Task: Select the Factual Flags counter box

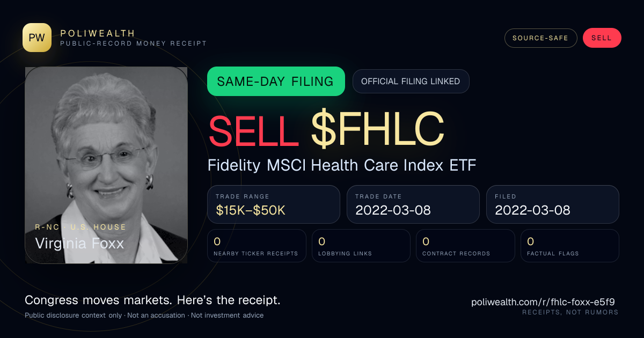Action: point(570,246)
